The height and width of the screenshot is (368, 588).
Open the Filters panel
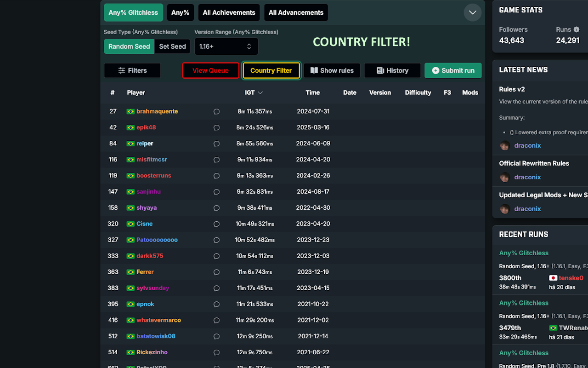[132, 70]
